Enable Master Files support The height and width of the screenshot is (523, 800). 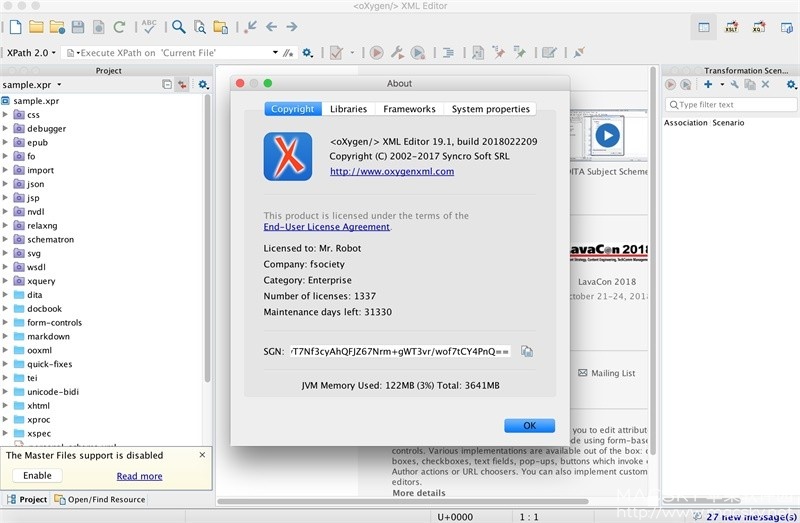click(37, 476)
